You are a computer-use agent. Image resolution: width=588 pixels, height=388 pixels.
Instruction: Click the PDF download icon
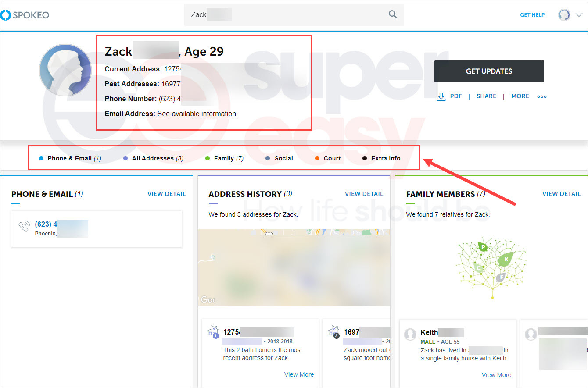click(x=441, y=96)
